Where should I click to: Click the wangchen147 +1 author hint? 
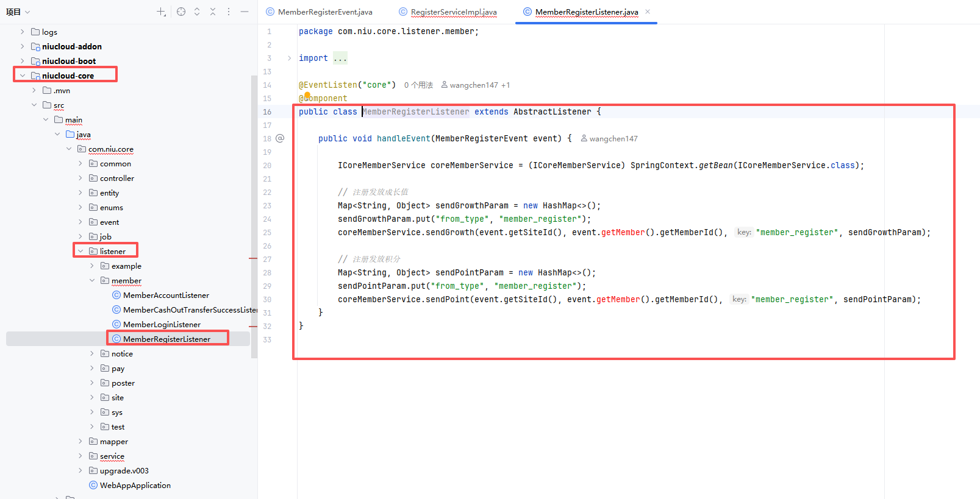pos(476,85)
